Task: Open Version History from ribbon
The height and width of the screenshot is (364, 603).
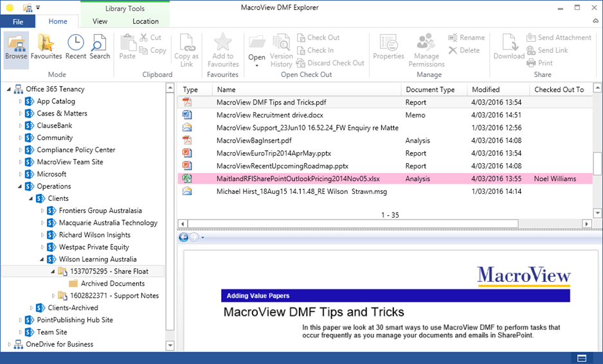Action: (x=281, y=51)
